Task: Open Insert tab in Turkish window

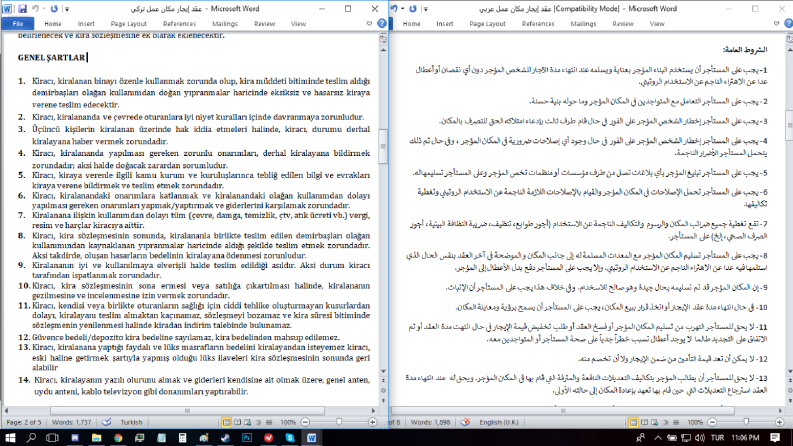Action: pyautogui.click(x=86, y=24)
